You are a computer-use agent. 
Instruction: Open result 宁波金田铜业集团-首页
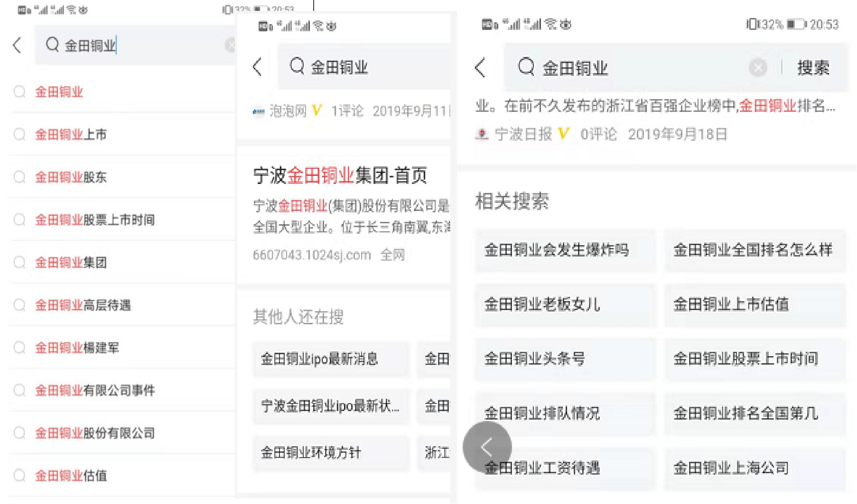click(x=340, y=175)
